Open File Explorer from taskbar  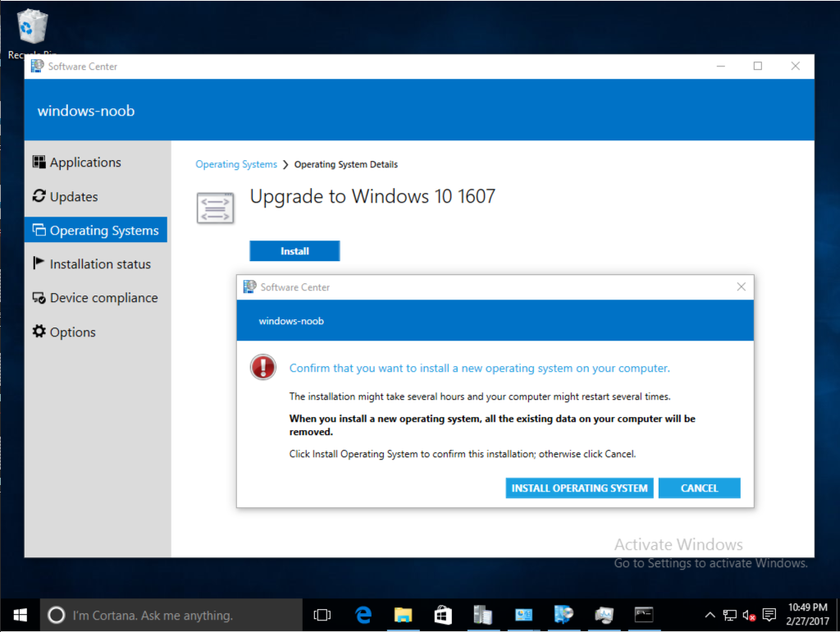point(403,615)
